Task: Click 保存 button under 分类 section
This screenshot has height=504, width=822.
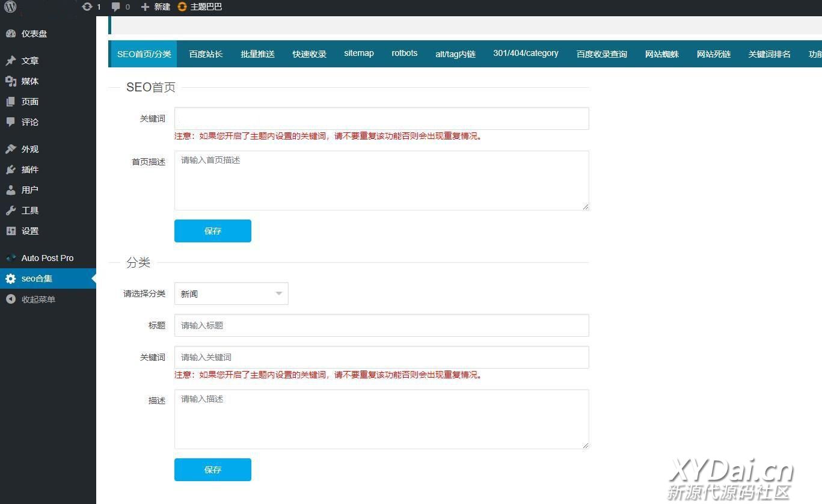Action: tap(212, 470)
